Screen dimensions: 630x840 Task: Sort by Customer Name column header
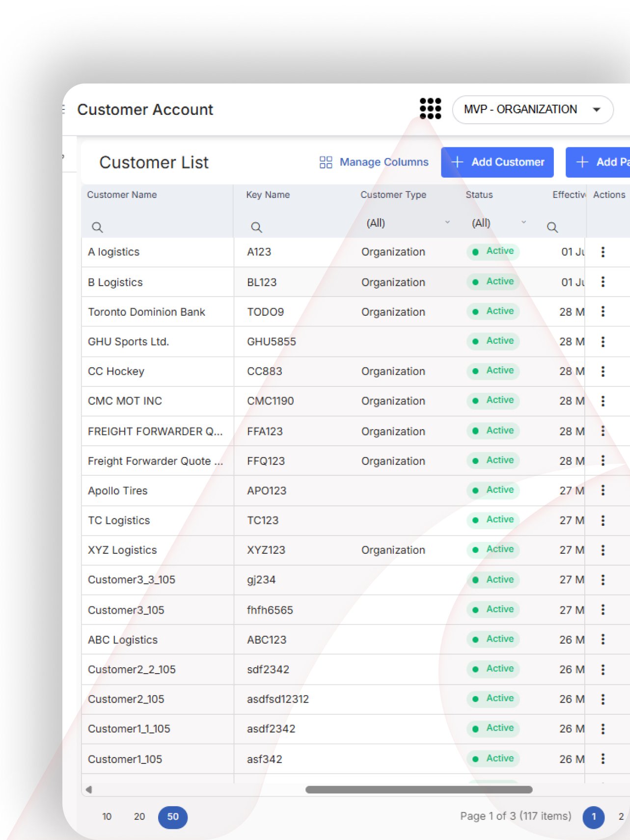[122, 195]
